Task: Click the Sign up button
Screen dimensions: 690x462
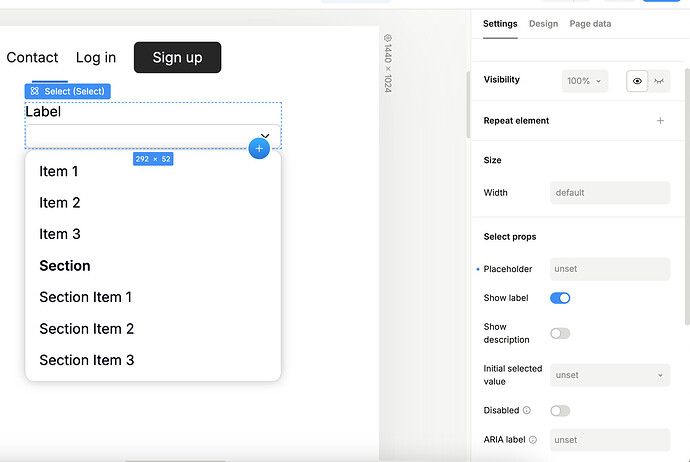Action: tap(177, 58)
